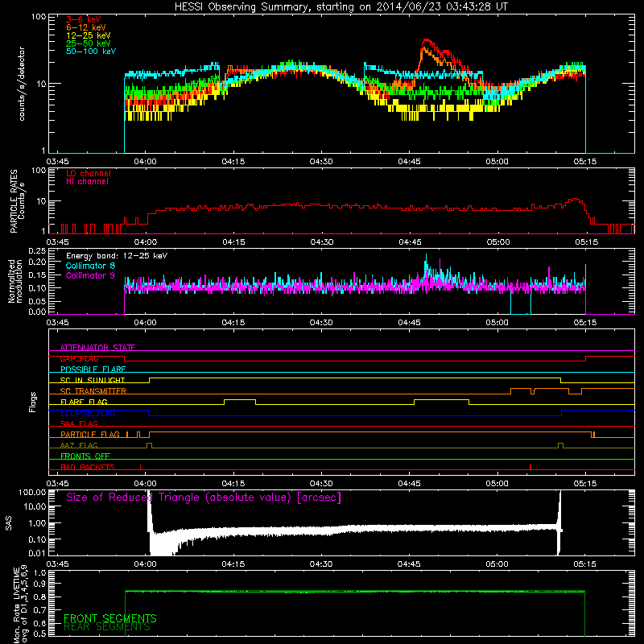Click the FLARE_FLAG label

84,402
